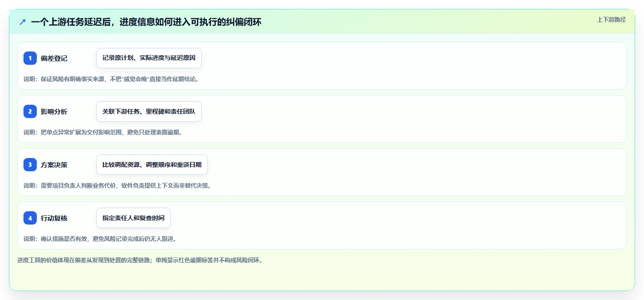Click the 影响分析 step title
Viewport: 644px width, 300px height.
(54, 111)
